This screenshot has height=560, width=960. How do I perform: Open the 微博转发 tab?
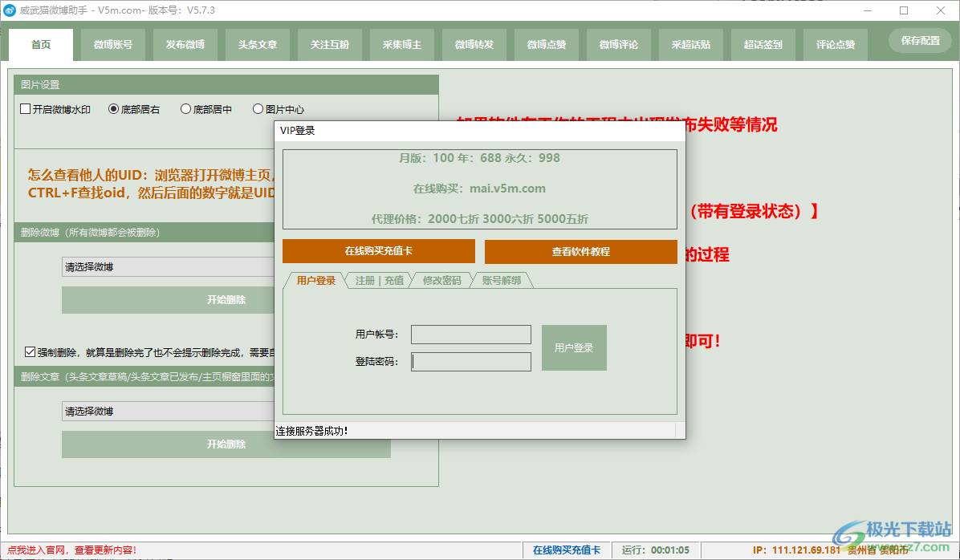(x=474, y=45)
